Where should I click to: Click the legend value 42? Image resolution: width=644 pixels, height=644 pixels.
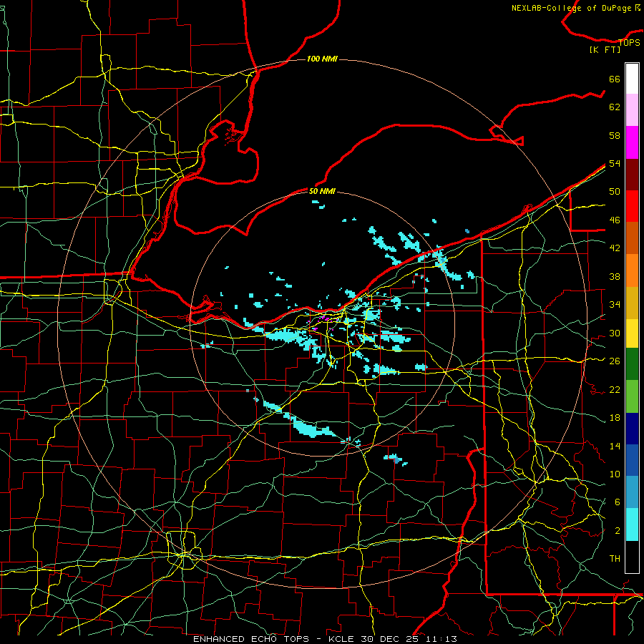pos(615,248)
